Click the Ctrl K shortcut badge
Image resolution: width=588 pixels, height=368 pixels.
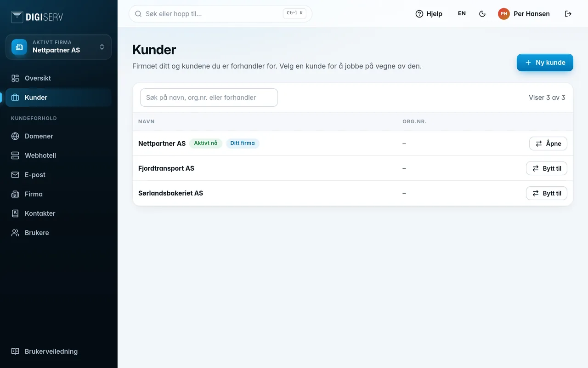[x=294, y=13]
